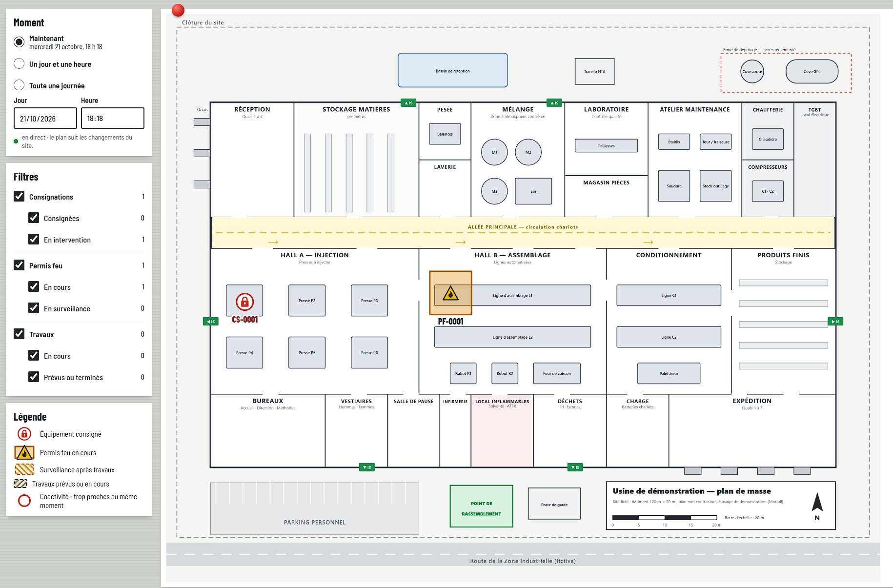Click the north arrow compass icon
This screenshot has width=893, height=588.
pos(817,502)
